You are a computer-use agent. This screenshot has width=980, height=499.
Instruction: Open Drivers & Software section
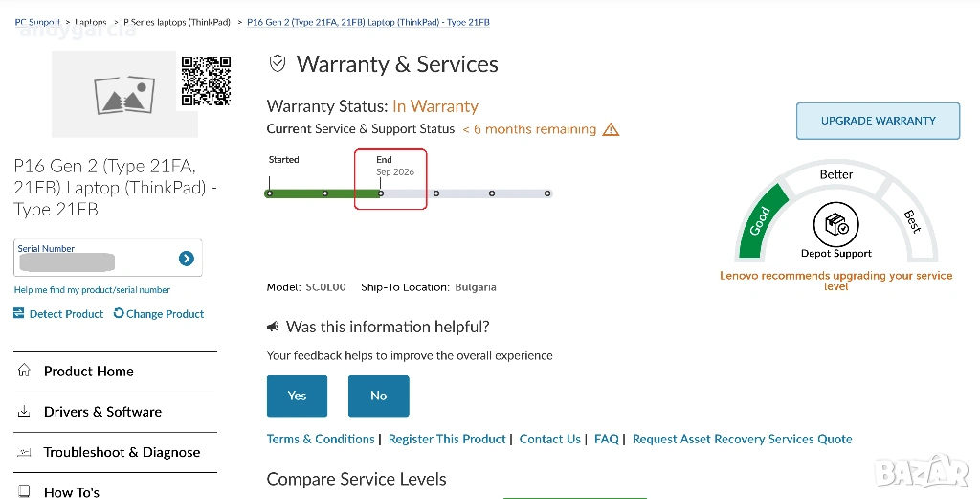pyautogui.click(x=102, y=412)
